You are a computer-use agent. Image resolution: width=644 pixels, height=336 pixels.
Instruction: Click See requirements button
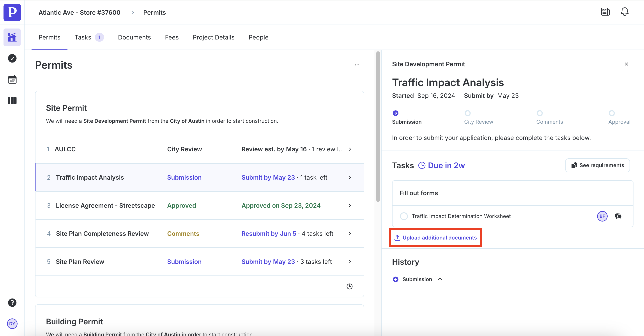click(x=597, y=165)
